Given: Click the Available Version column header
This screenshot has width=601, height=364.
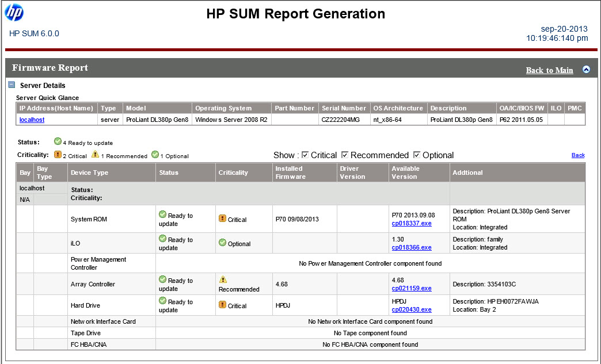Looking at the screenshot, I should point(419,173).
